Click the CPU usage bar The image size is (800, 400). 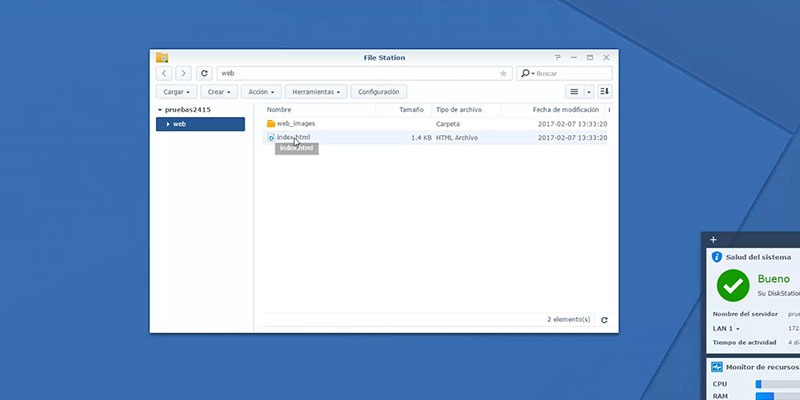pos(778,384)
